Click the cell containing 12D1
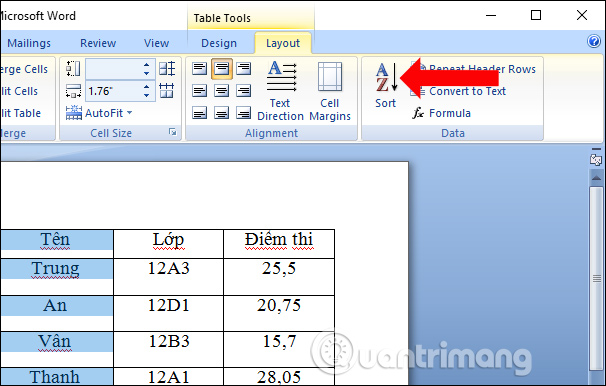 pos(169,313)
